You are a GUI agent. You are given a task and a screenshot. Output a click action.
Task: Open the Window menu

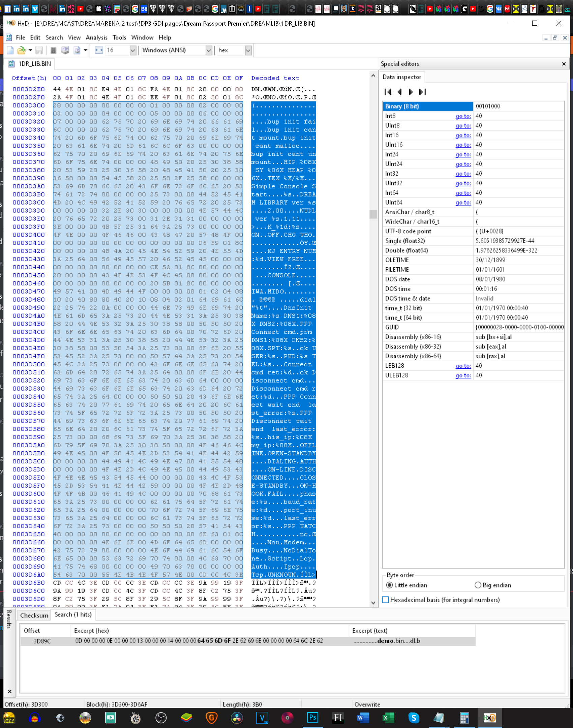click(x=142, y=37)
